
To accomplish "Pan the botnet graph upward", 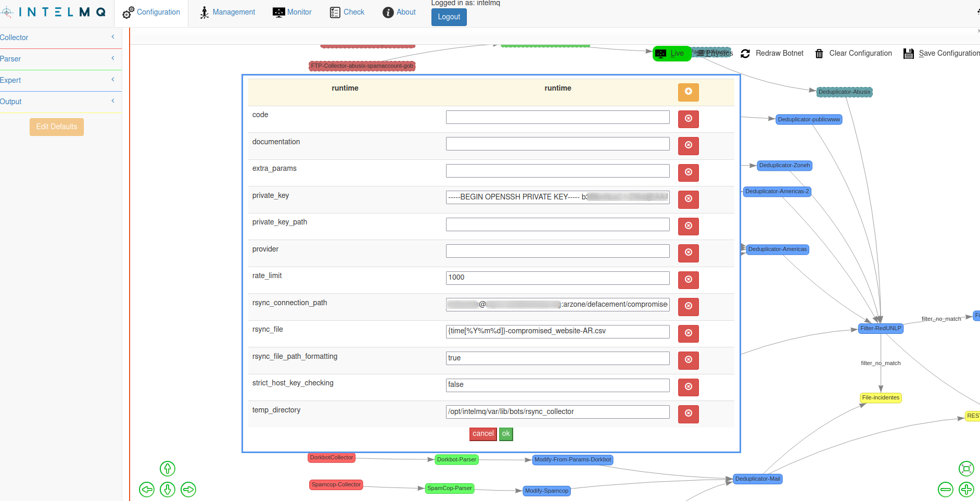I will point(167,469).
